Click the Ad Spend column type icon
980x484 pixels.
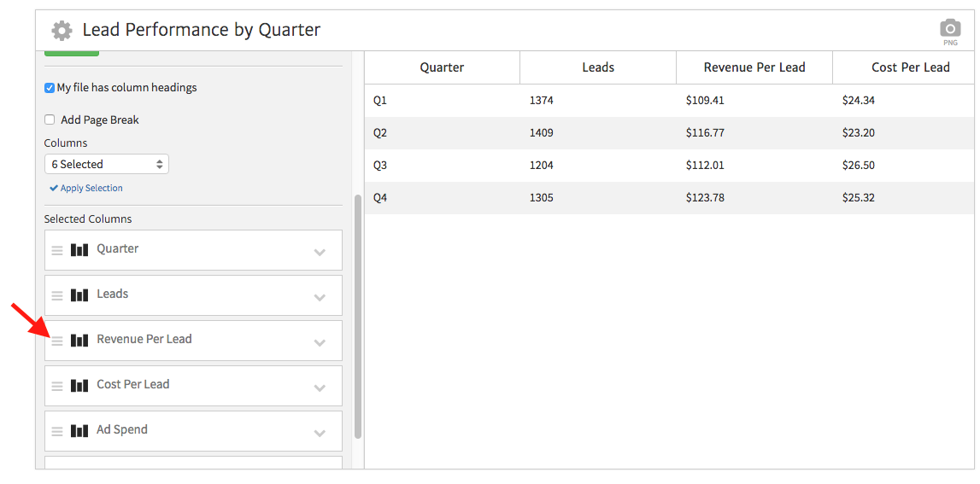pyautogui.click(x=79, y=430)
